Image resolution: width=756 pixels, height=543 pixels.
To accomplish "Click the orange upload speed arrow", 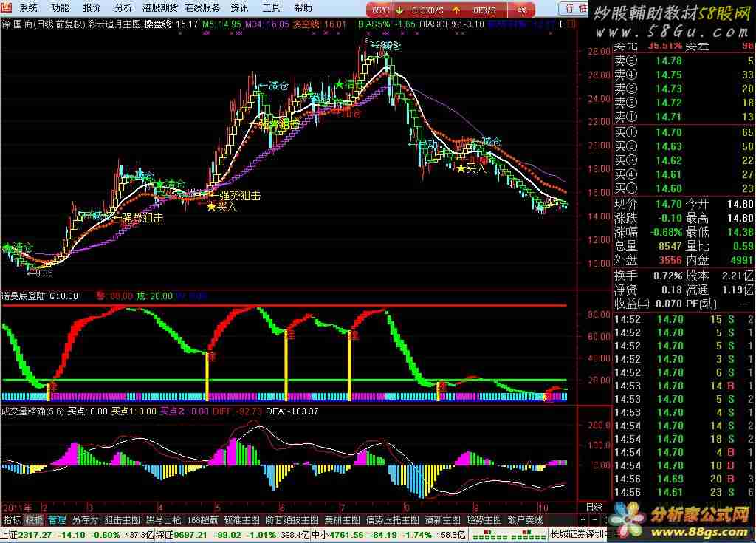I will point(456,10).
